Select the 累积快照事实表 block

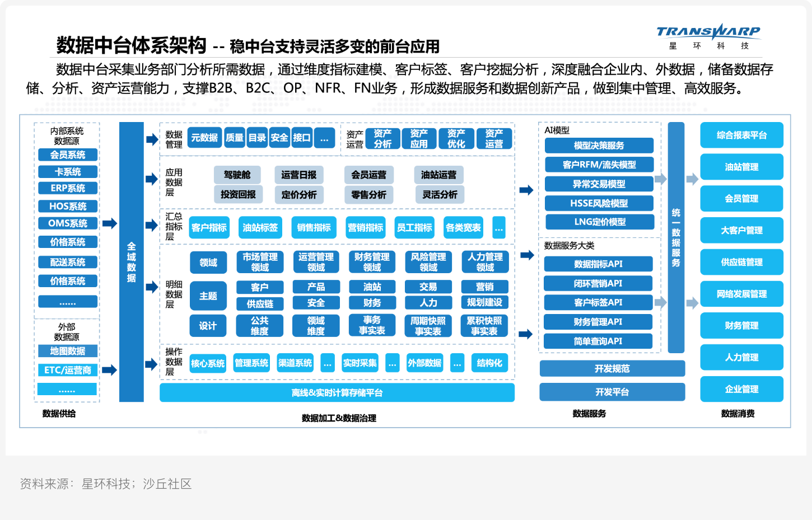[484, 326]
